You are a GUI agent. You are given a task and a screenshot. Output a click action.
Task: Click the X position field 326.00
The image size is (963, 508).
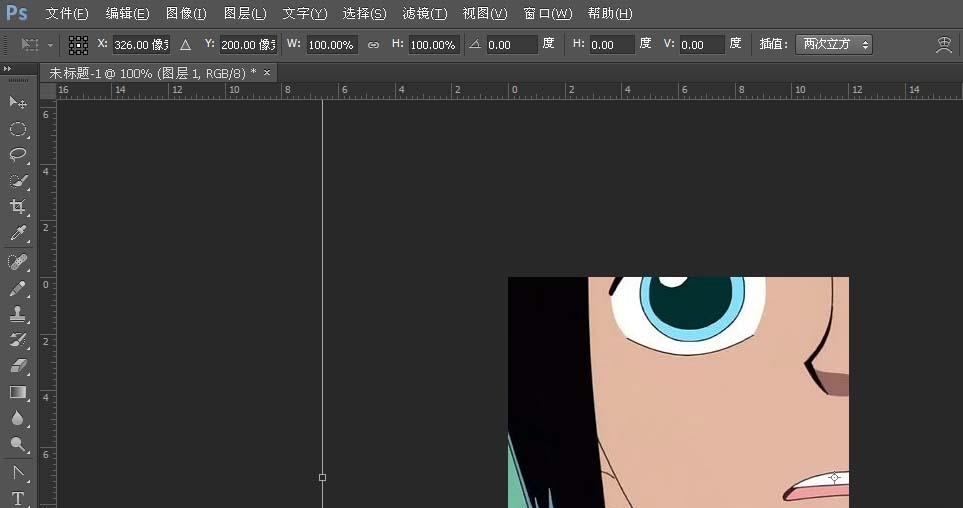(141, 45)
